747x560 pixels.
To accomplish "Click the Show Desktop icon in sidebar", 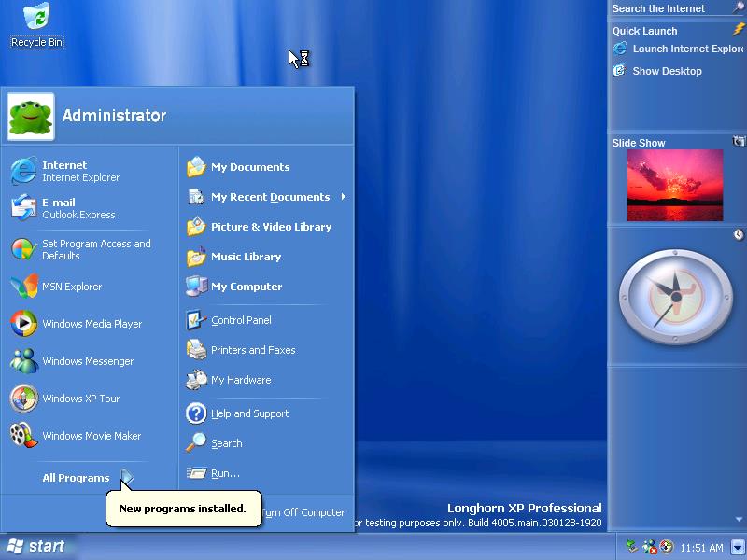I will (619, 71).
